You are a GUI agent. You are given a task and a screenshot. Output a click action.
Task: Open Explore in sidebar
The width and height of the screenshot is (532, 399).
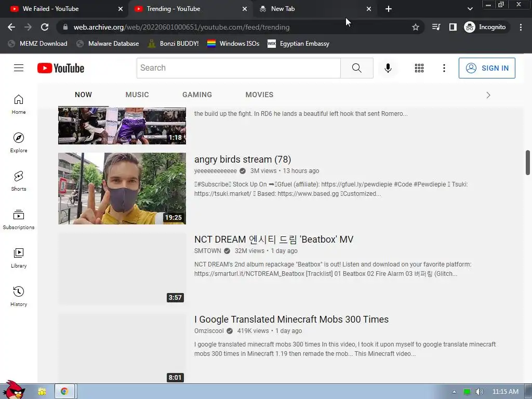click(x=19, y=142)
